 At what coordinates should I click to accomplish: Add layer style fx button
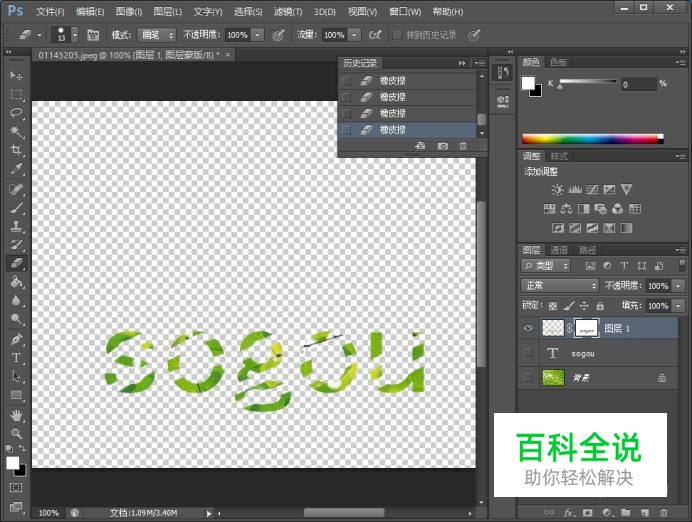tap(569, 513)
